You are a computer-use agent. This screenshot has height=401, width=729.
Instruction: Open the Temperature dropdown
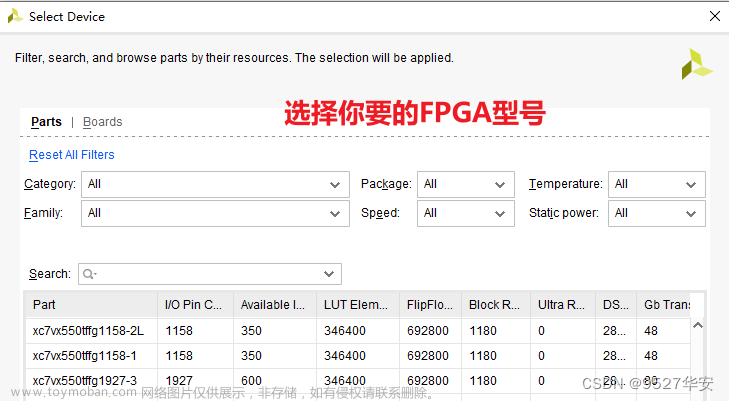pos(656,184)
